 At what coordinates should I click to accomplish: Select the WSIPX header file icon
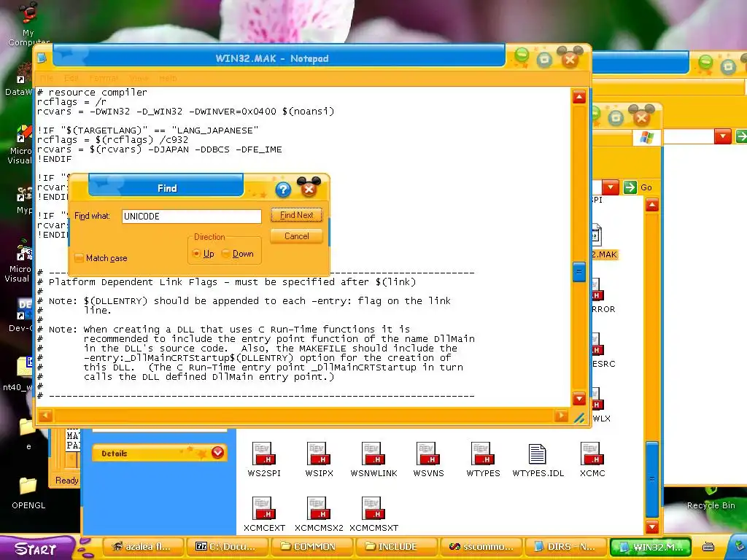[319, 459]
